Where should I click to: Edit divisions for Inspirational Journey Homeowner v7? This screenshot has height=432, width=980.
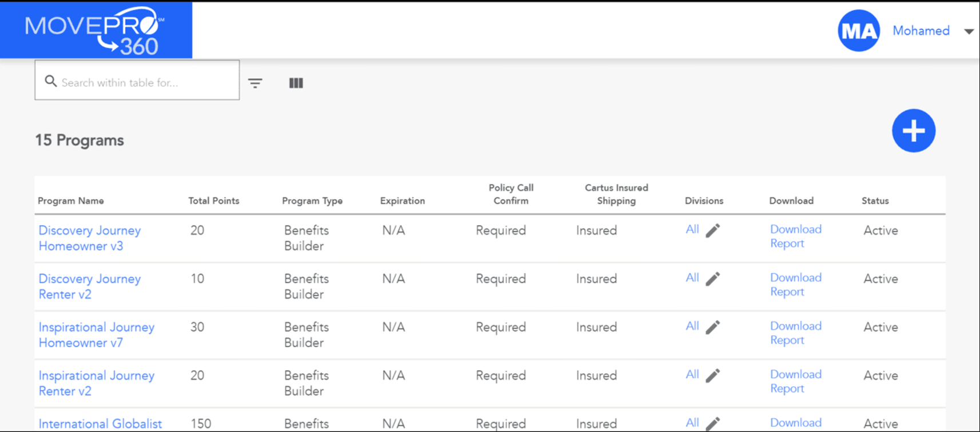pos(712,327)
